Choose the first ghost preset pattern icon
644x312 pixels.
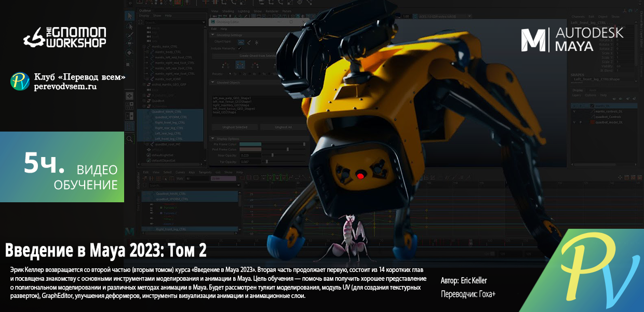pos(225,65)
